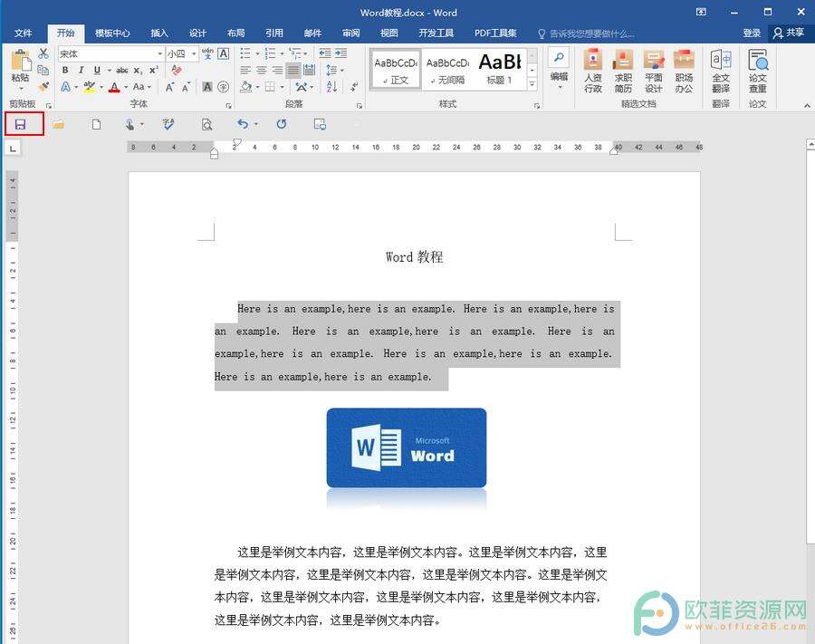Viewport: 815px width, 644px height.
Task: Expand the line spacing options dropdown
Action: point(342,70)
